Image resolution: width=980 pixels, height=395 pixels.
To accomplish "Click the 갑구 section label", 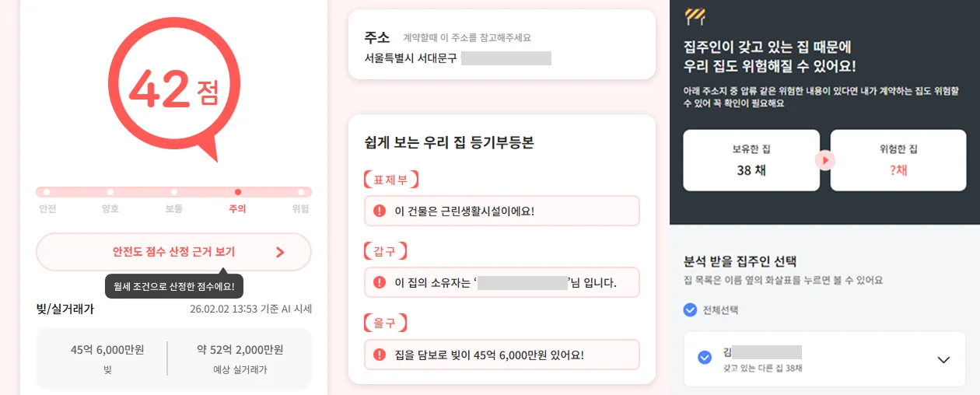I will (386, 251).
